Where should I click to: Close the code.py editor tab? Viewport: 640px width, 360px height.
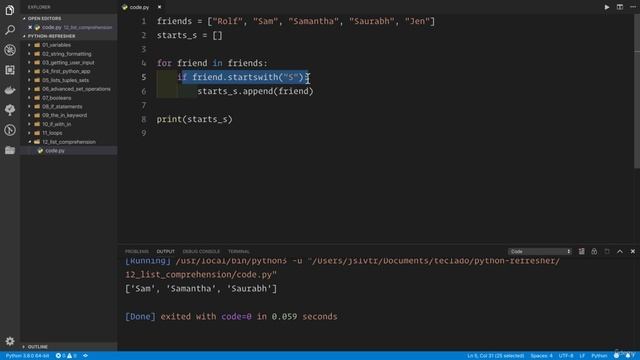tap(159, 7)
